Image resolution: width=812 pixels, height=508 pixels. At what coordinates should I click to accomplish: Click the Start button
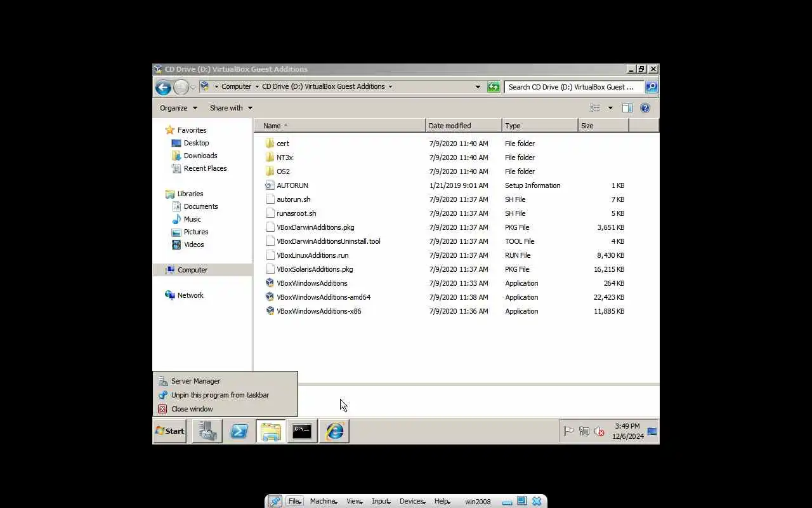click(x=170, y=431)
